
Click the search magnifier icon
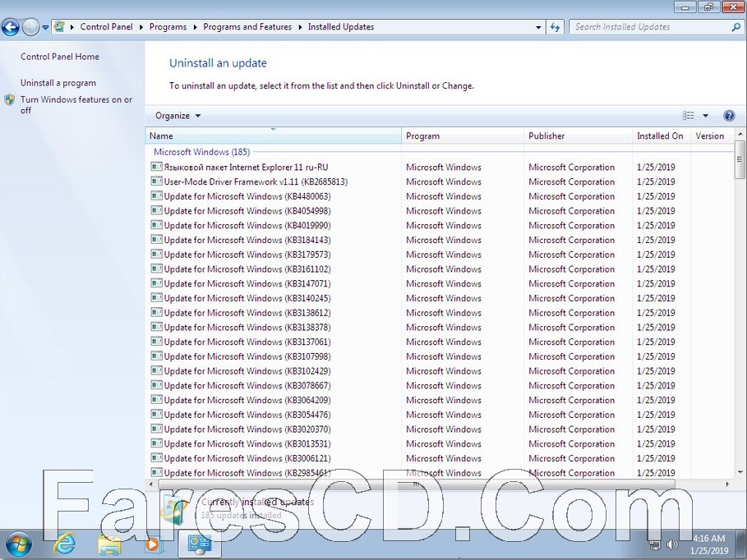click(736, 27)
